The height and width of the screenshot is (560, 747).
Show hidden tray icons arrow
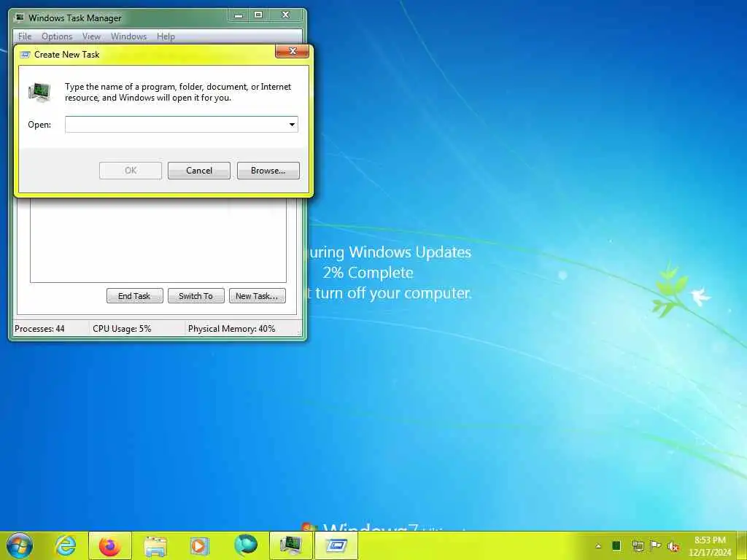click(x=598, y=546)
